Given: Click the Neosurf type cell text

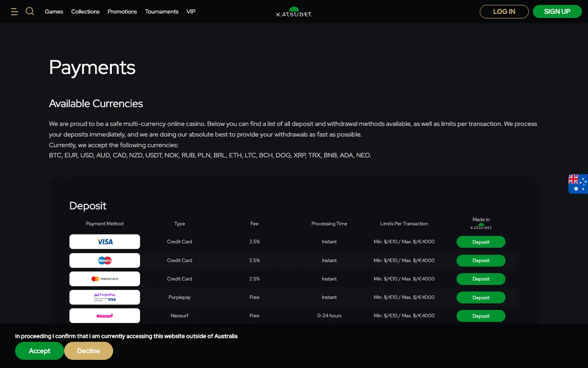Looking at the screenshot, I should tap(180, 315).
